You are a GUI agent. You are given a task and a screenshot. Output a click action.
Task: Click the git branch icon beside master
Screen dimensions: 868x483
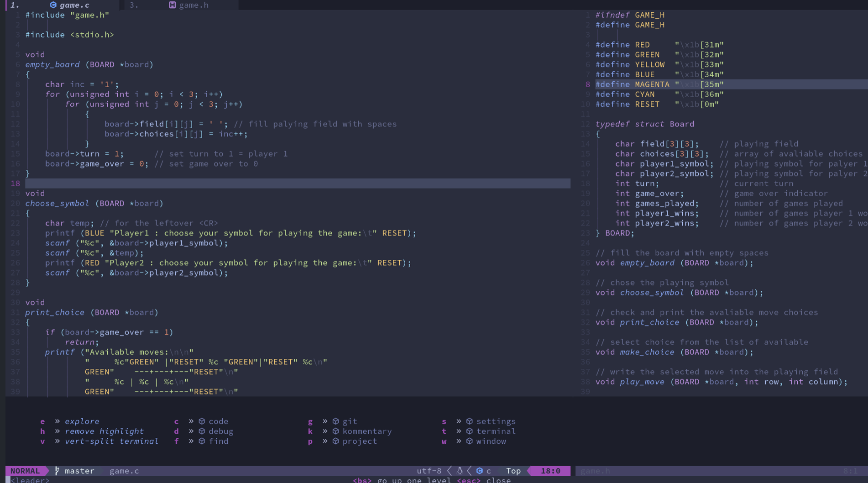tap(57, 471)
